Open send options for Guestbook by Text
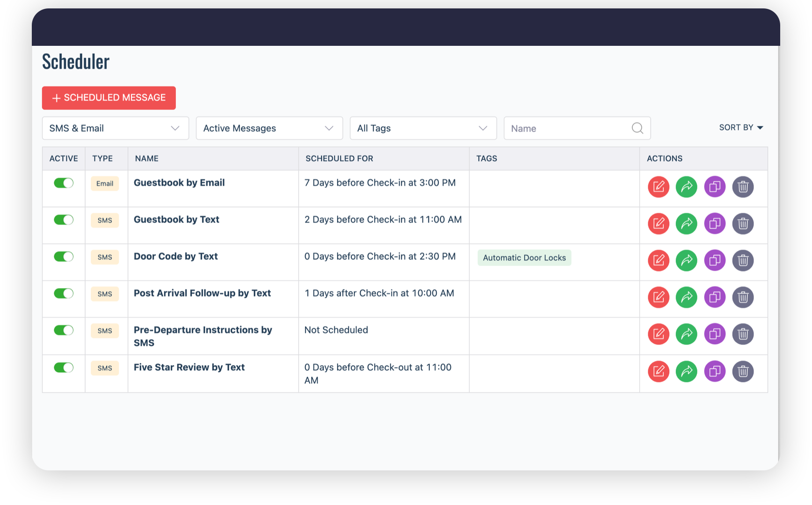The image size is (812, 505). coord(686,224)
